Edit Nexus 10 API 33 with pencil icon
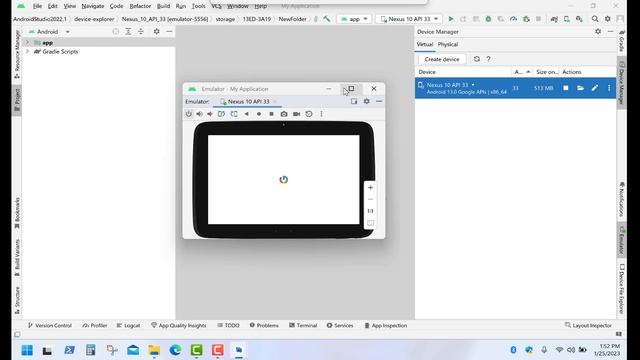The image size is (640, 360). coord(595,88)
